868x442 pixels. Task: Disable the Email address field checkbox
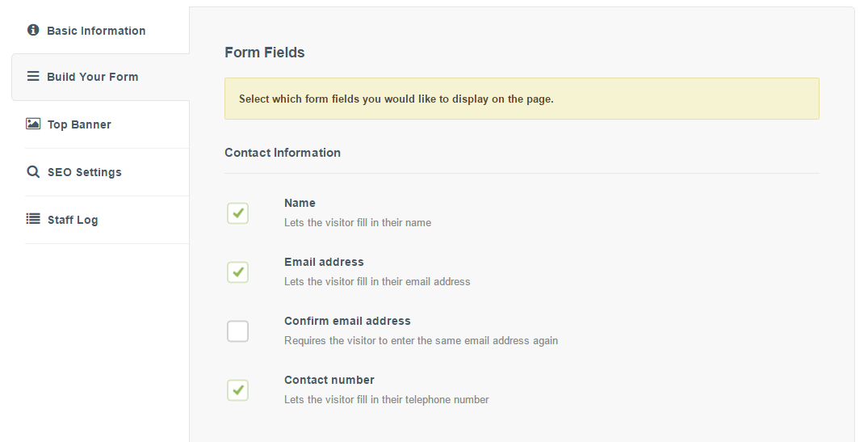pyautogui.click(x=237, y=272)
